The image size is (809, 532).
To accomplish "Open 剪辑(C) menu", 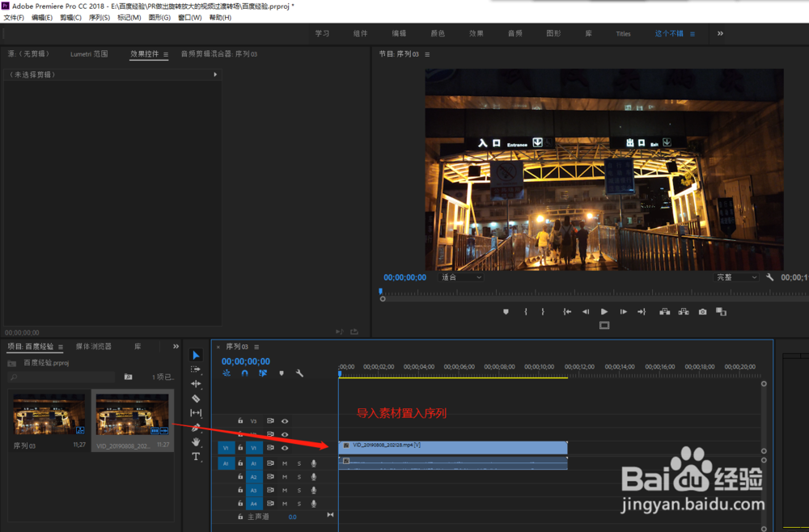I will pyautogui.click(x=70, y=18).
